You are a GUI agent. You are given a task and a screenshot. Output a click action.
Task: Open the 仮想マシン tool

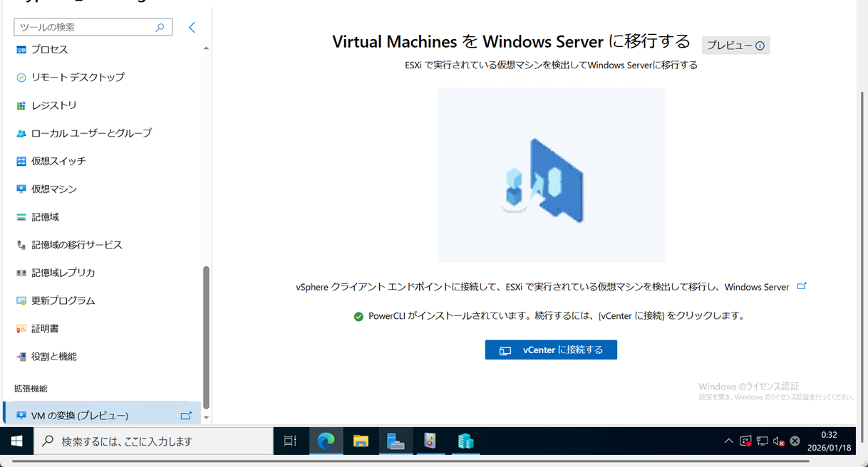[x=53, y=189]
